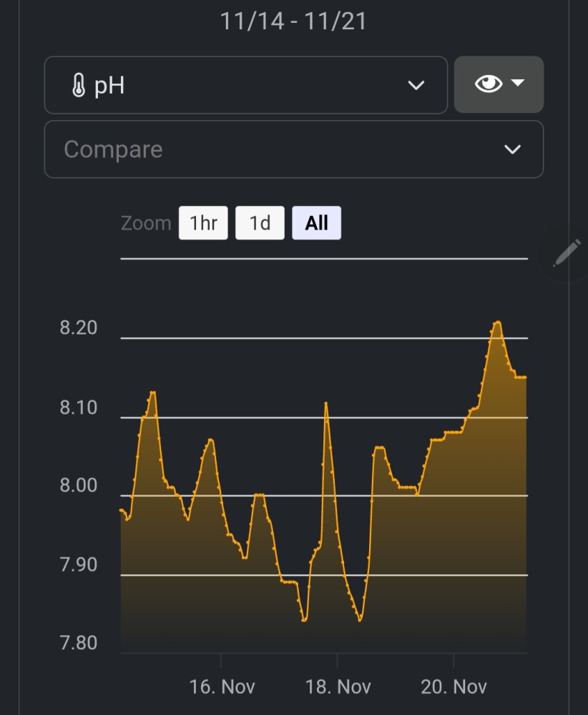Toggle the eye visibility icon
This screenshot has width=588, height=715.
(489, 84)
